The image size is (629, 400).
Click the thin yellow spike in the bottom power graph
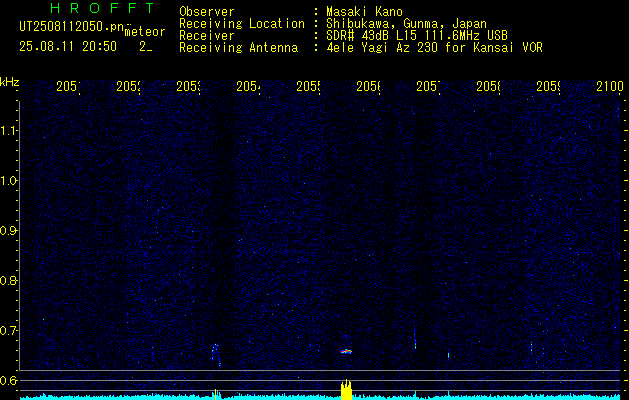tap(215, 394)
